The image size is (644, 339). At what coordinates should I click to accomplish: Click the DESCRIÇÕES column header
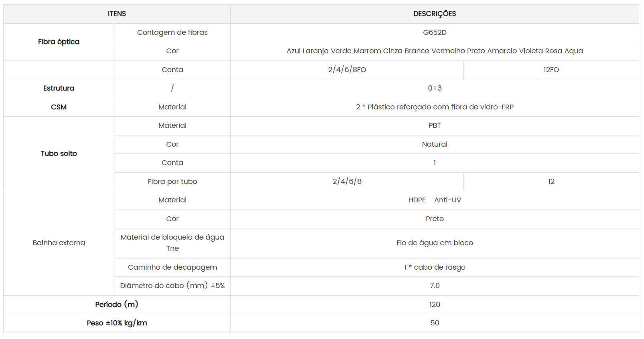(435, 14)
